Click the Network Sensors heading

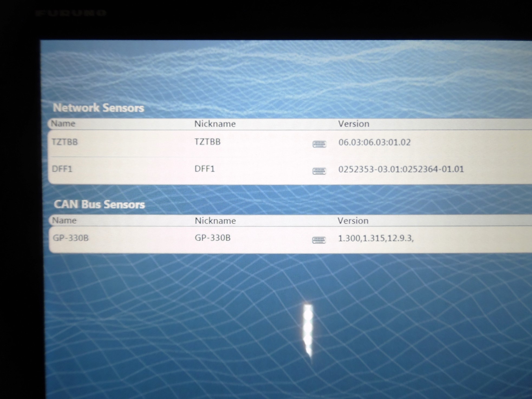coord(99,108)
